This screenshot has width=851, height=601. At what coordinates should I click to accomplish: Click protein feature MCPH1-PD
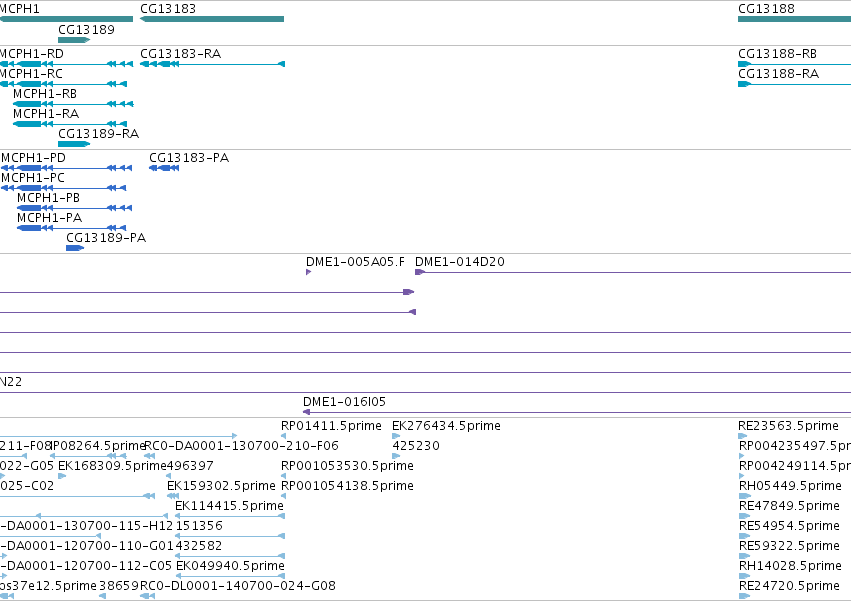pos(66,168)
